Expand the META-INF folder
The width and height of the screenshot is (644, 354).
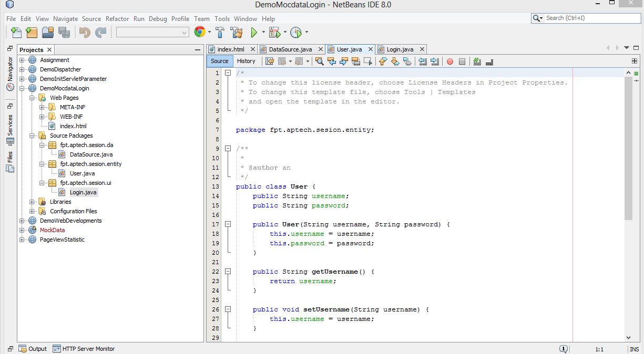click(42, 107)
